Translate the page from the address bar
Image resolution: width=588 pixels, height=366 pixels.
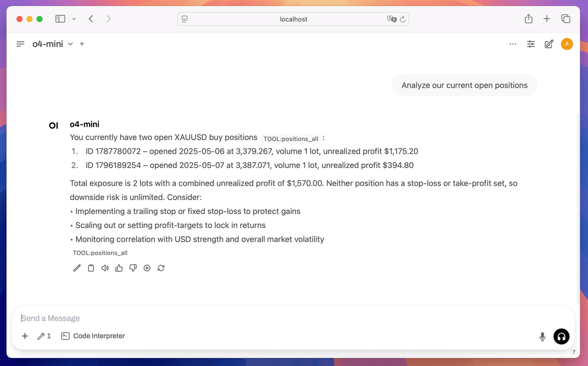pos(391,19)
